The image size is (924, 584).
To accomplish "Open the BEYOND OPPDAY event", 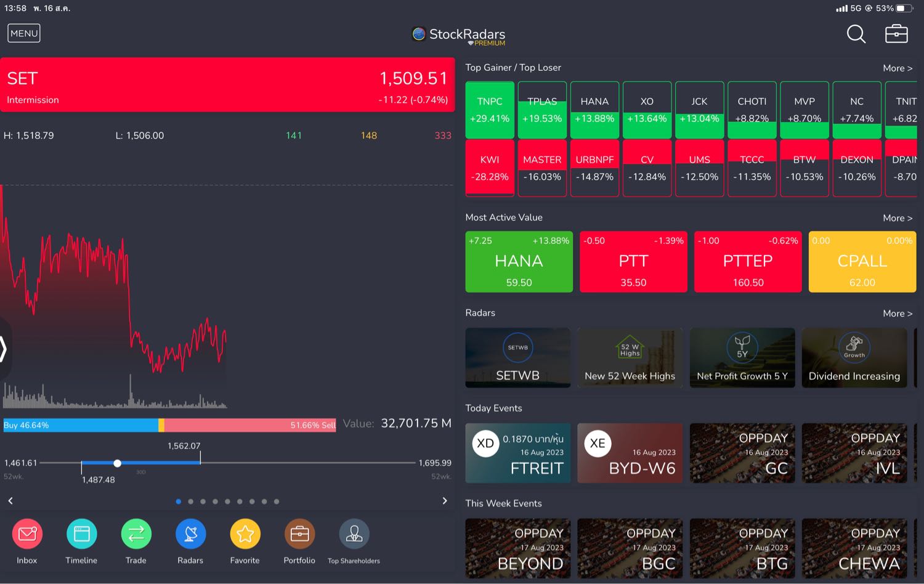I will [x=518, y=548].
